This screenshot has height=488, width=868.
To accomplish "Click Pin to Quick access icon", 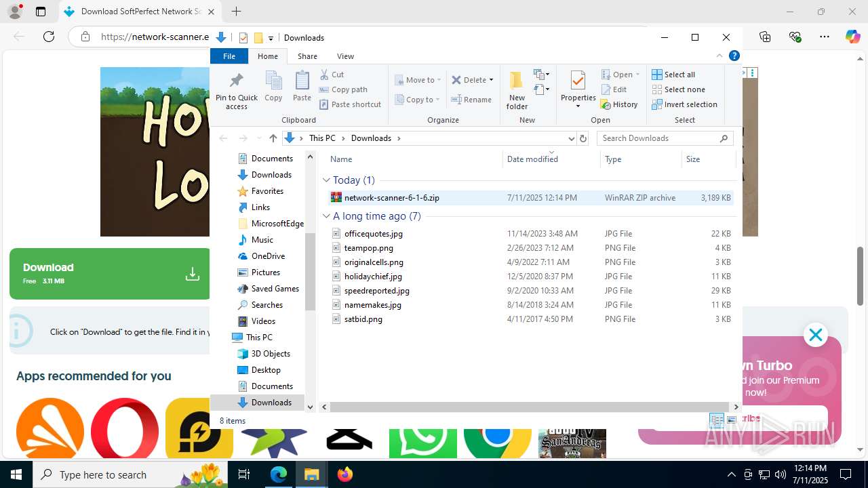I will click(x=236, y=81).
